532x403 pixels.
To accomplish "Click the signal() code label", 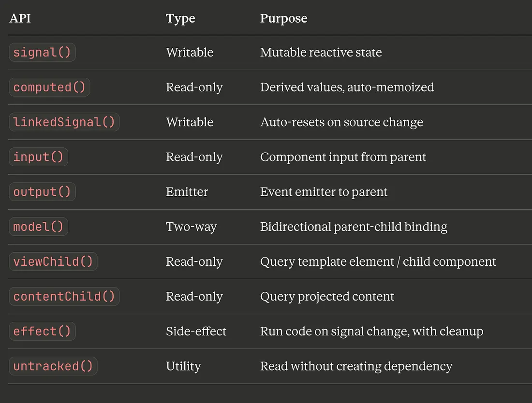I will (x=42, y=53).
